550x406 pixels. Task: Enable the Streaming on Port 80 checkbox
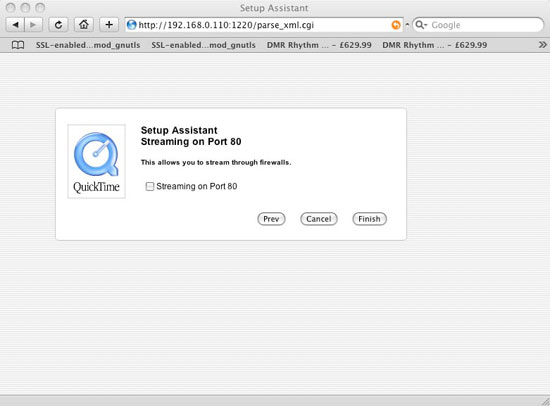point(150,186)
